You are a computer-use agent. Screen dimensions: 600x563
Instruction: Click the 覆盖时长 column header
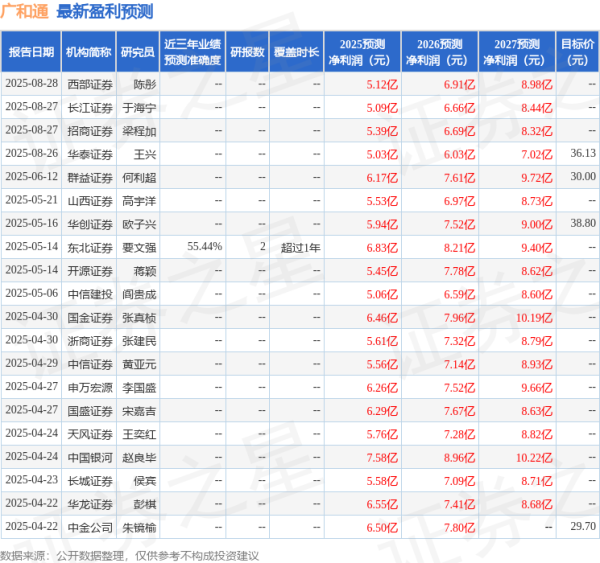[297, 52]
